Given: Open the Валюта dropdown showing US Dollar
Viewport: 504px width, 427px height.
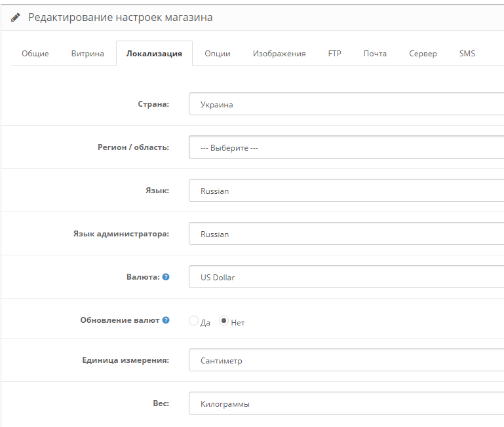Looking at the screenshot, I should 347,277.
